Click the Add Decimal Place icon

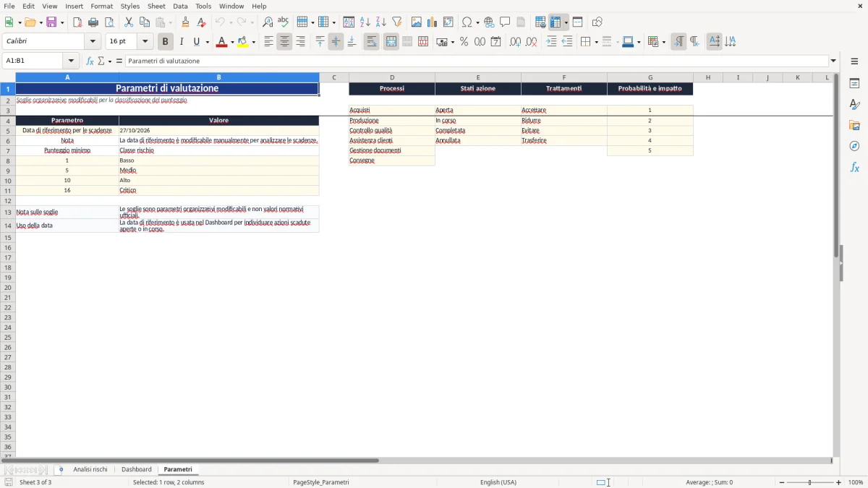click(x=515, y=42)
